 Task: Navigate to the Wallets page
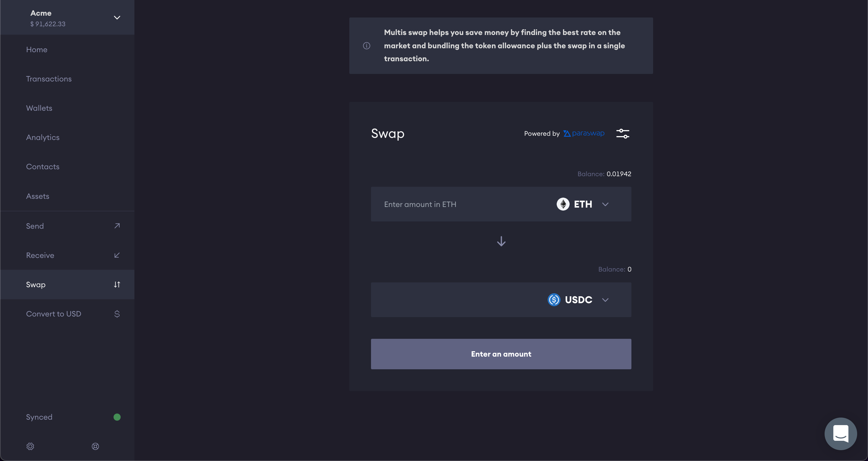click(x=39, y=108)
